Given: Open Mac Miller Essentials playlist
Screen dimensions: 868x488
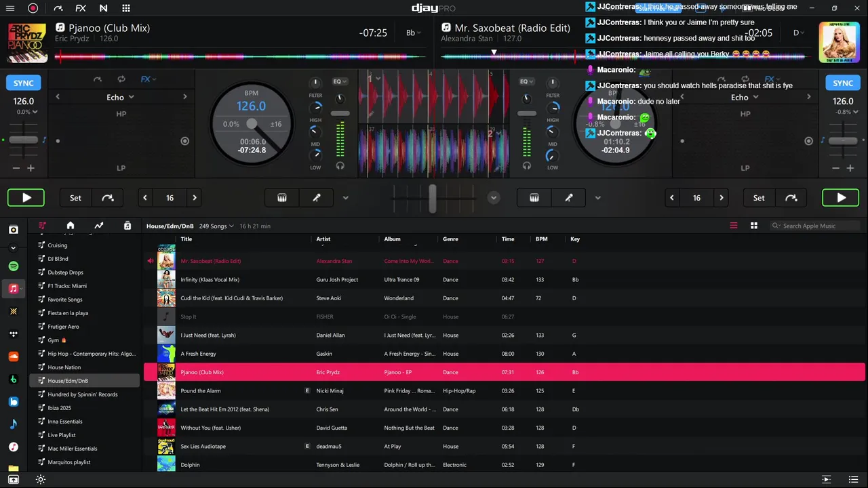Looking at the screenshot, I should 84,449.
